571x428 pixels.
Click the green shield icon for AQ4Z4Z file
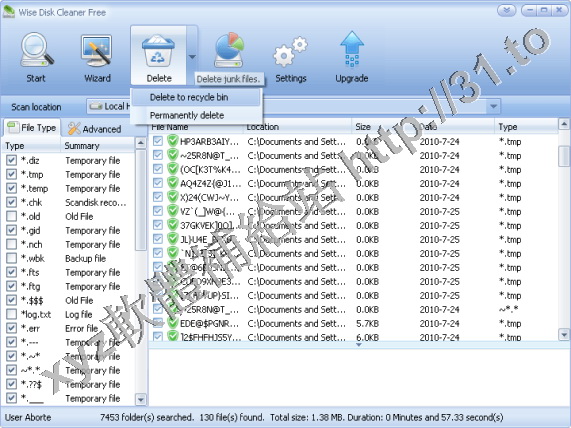172,183
